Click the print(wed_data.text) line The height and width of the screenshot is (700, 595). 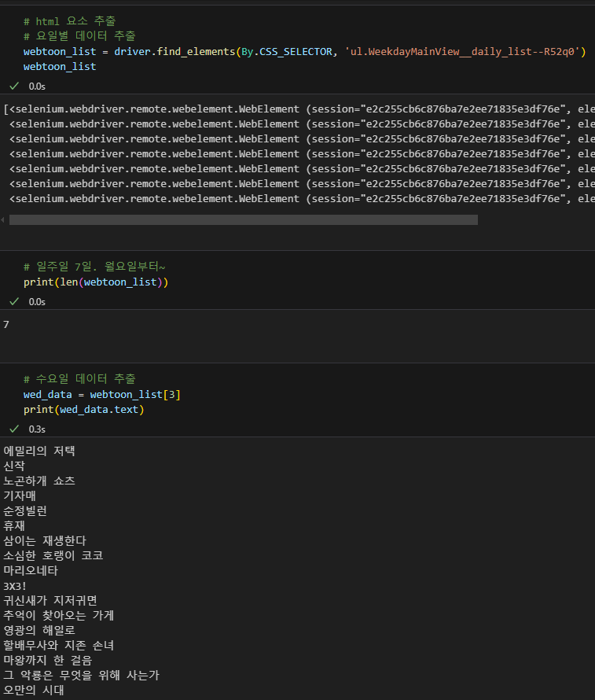point(84,409)
